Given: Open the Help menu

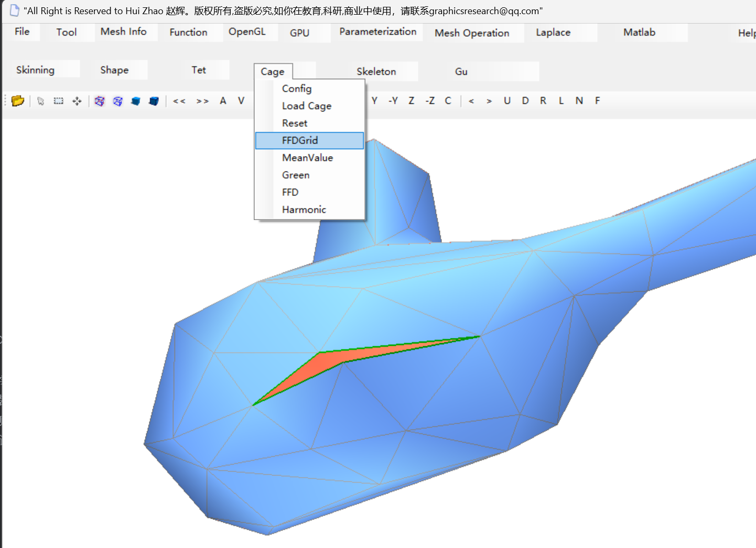Looking at the screenshot, I should click(x=747, y=33).
